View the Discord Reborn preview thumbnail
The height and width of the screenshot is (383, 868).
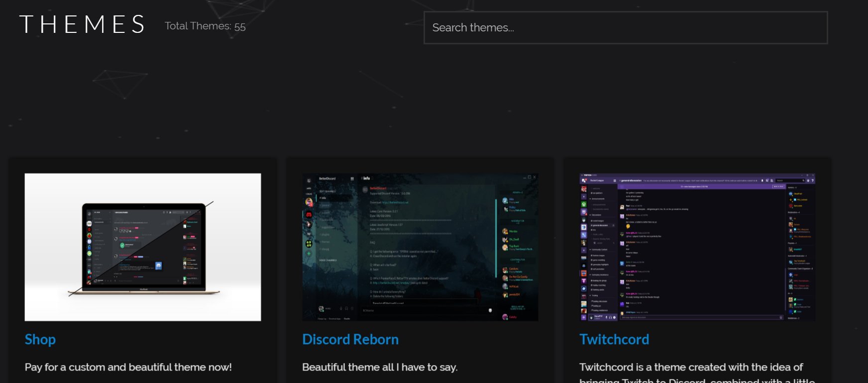(x=420, y=247)
